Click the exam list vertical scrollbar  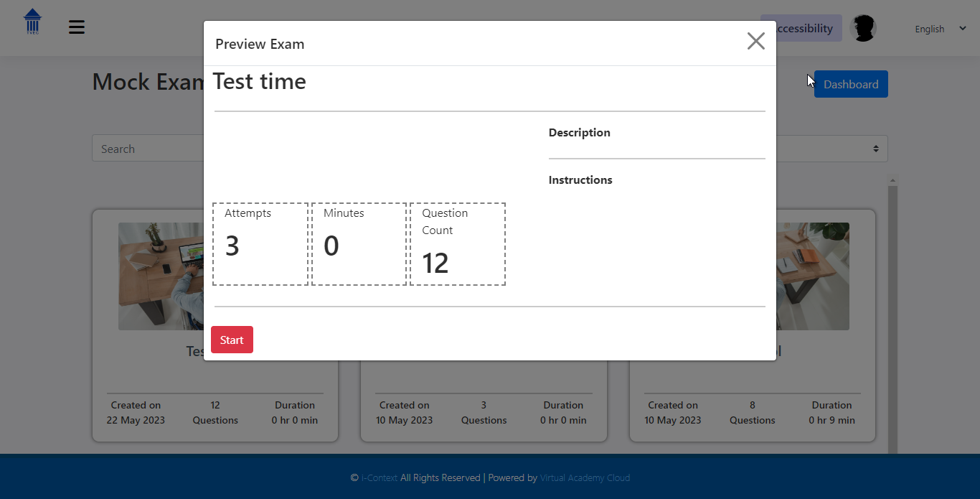pos(892,316)
